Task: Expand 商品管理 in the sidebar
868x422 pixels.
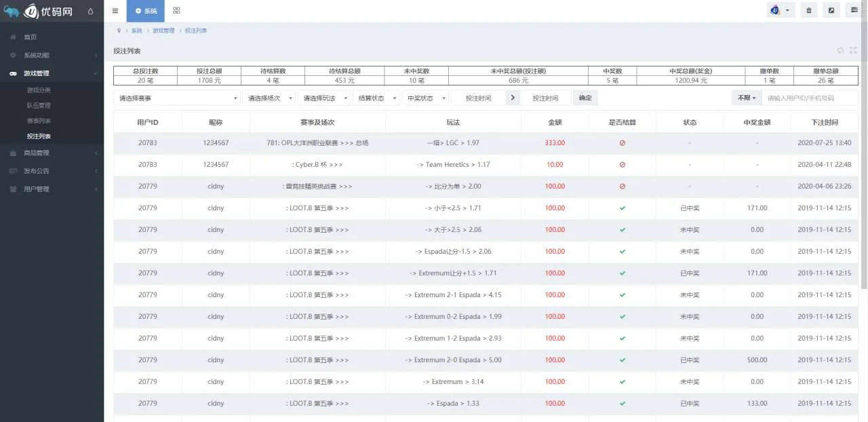Action: 52,153
